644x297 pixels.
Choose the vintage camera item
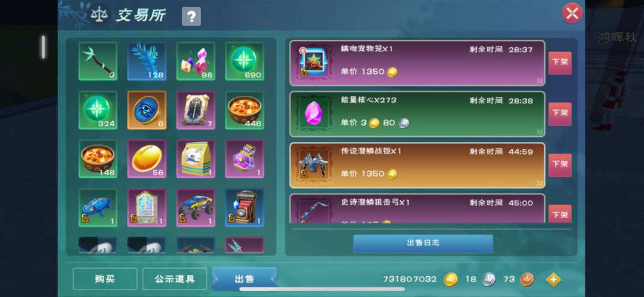(244, 207)
